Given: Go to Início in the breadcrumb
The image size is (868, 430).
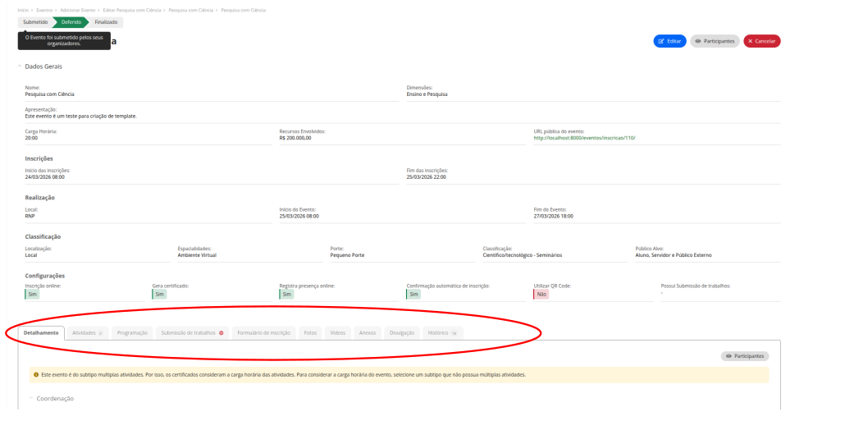Looking at the screenshot, I should [x=23, y=11].
